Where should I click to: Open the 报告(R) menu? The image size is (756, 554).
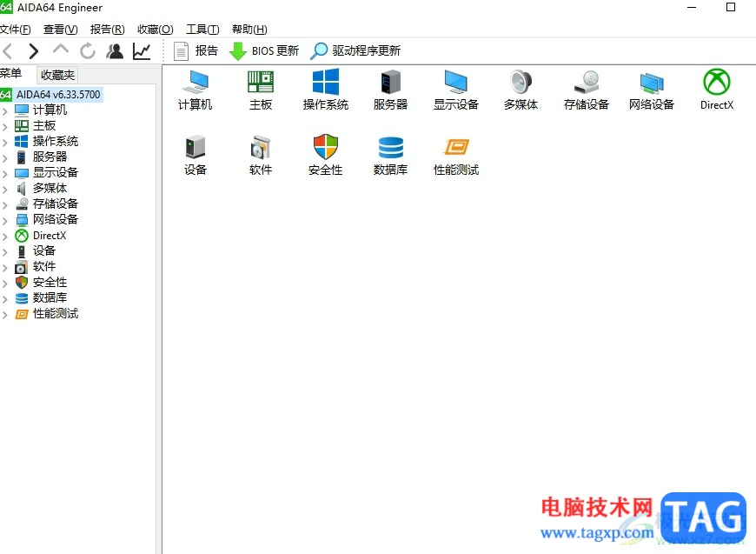point(107,30)
